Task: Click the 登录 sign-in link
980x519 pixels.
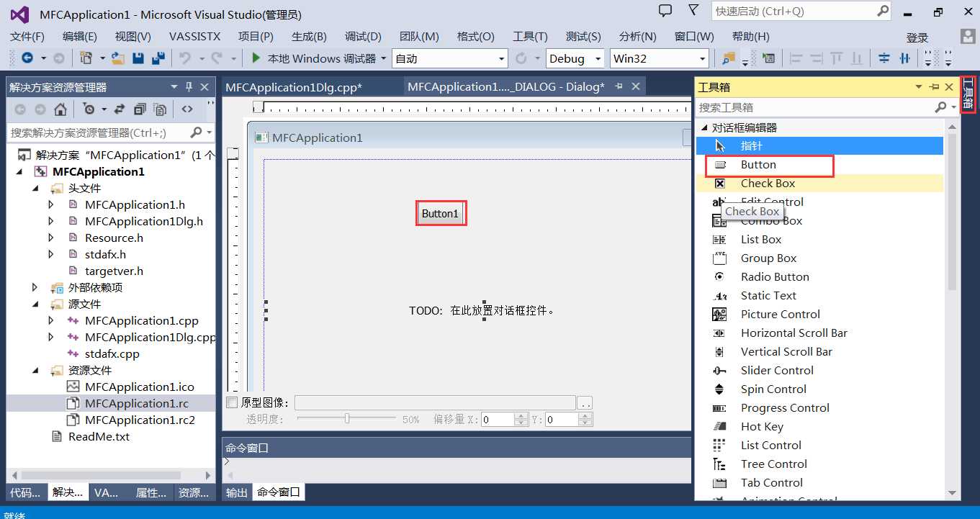Action: [917, 38]
